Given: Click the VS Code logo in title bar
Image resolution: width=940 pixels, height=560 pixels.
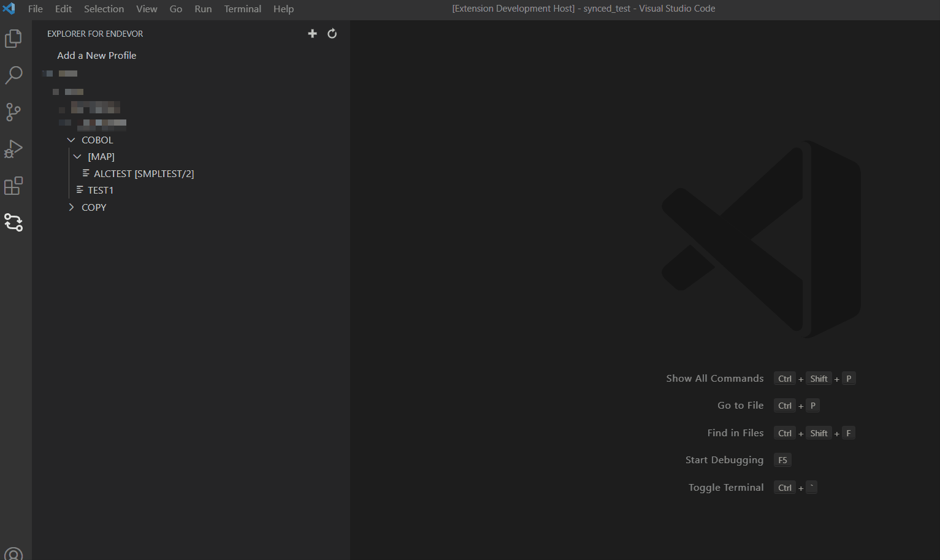Looking at the screenshot, I should [x=9, y=9].
